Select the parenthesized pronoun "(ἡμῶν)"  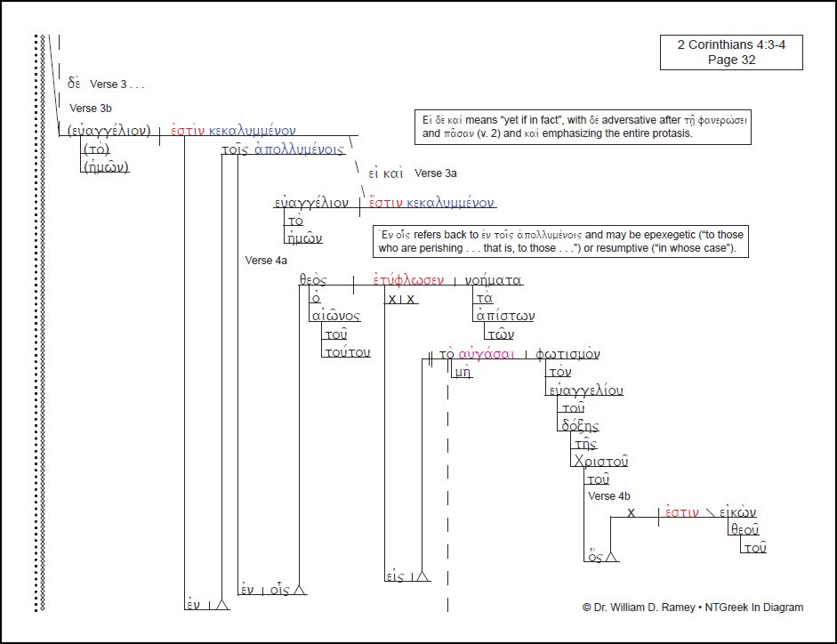point(106,167)
